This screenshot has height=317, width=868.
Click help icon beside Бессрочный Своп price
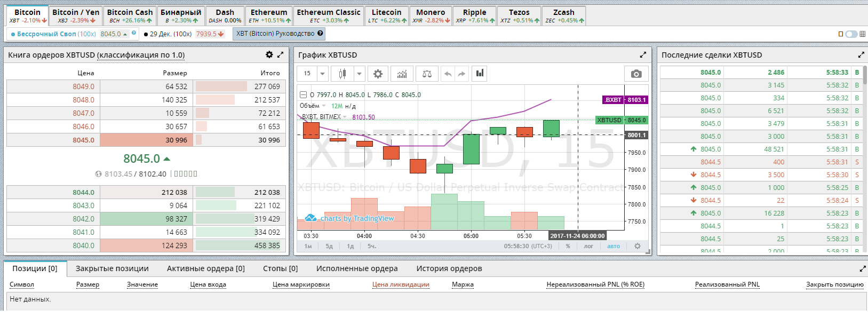[134, 33]
